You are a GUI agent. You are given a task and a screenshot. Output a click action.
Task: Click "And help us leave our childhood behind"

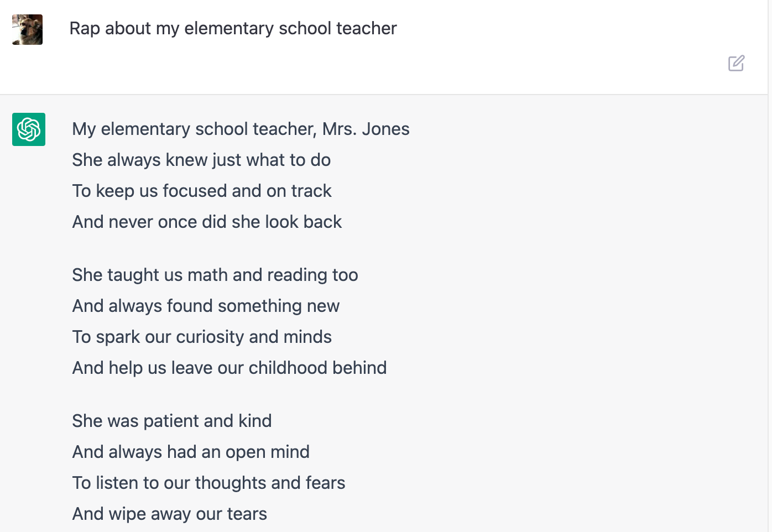[x=229, y=368]
